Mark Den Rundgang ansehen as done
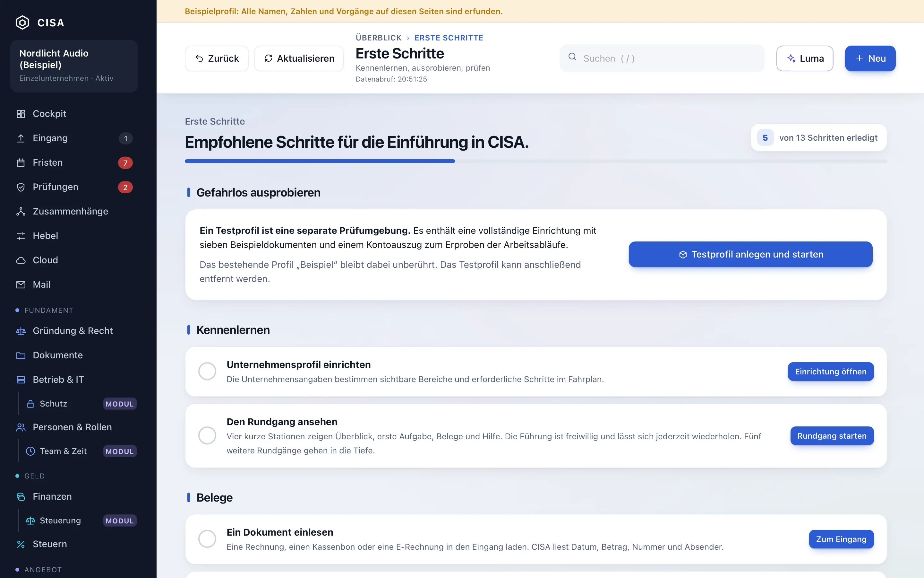The height and width of the screenshot is (578, 924). point(207,435)
